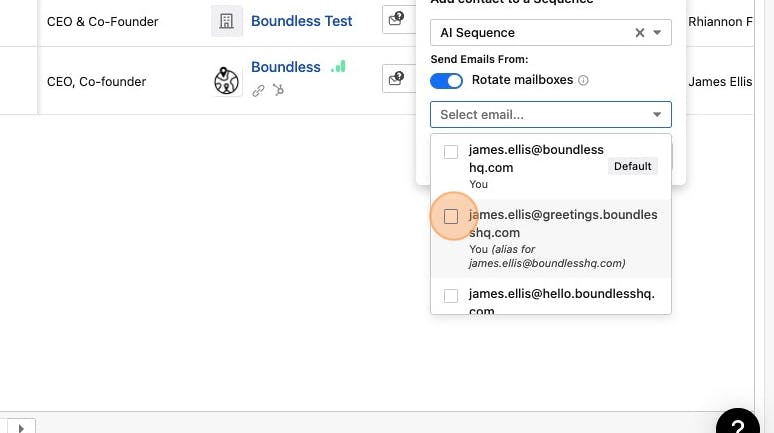Clear the AI Sequence selection with the X
The width and height of the screenshot is (774, 433).
(x=640, y=33)
